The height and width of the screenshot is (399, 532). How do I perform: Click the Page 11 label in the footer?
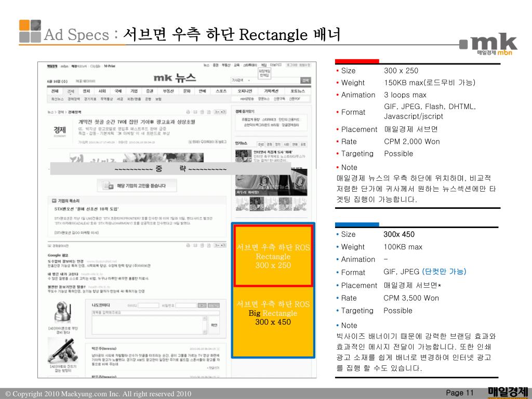tap(459, 393)
